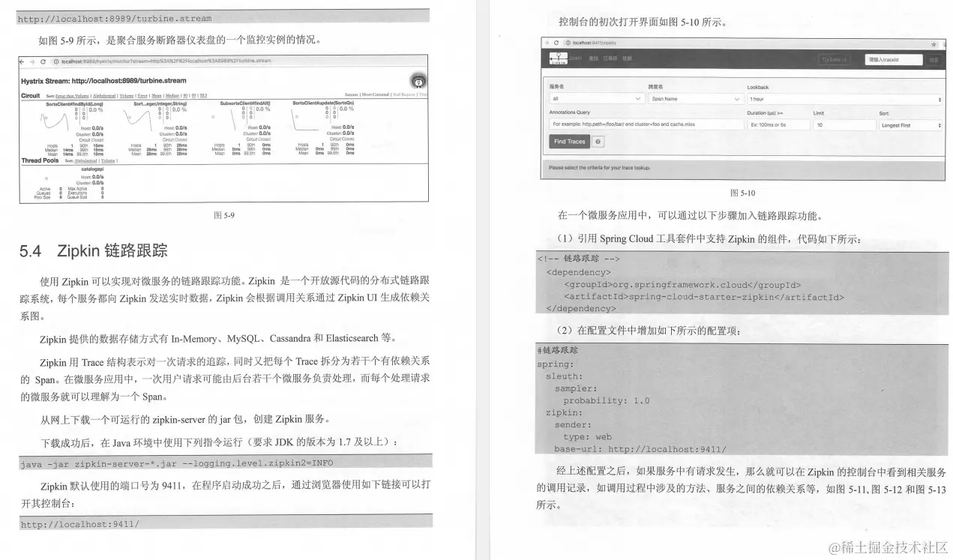
Task: Select SortsClient#update(SortsQo) circuit title
Action: pos(323,104)
